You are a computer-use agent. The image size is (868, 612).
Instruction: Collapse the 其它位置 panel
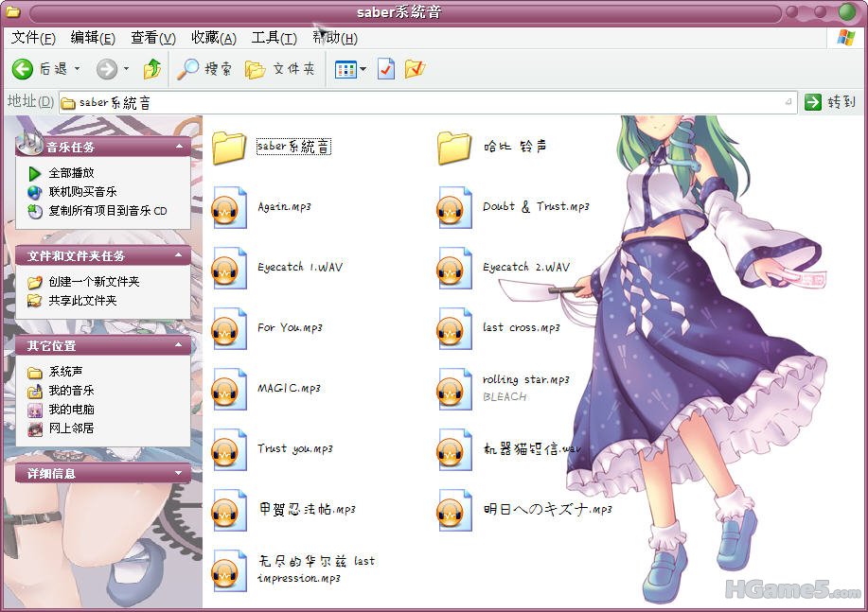click(x=179, y=346)
